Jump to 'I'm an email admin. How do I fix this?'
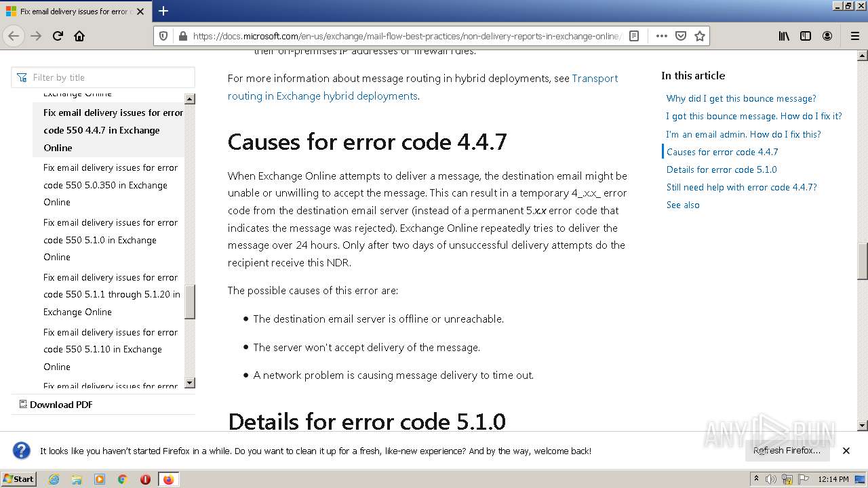The width and height of the screenshot is (868, 488). (743, 134)
